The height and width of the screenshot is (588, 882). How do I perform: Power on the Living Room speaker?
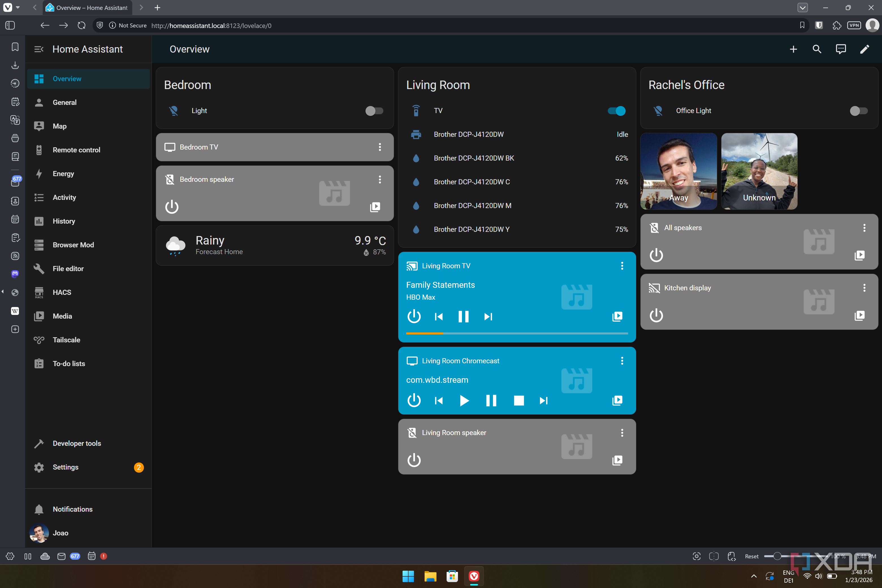coord(414,460)
